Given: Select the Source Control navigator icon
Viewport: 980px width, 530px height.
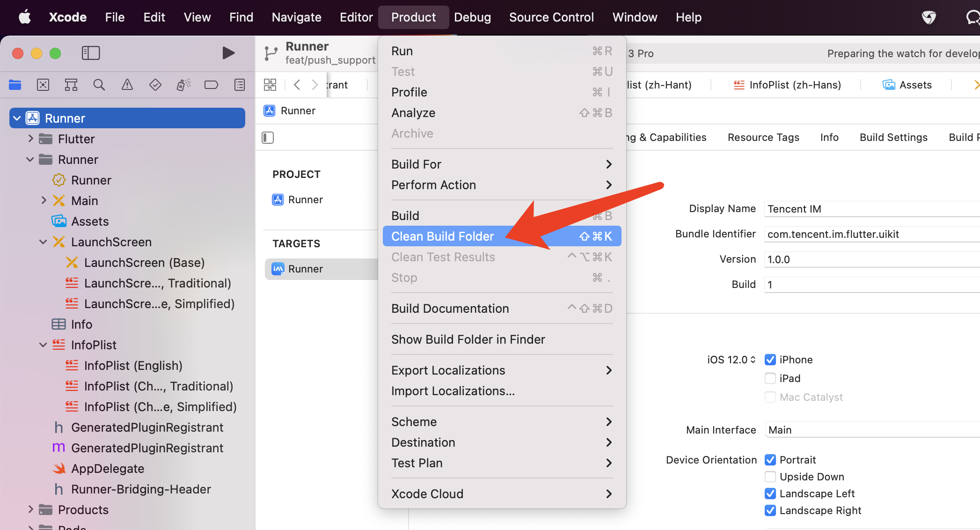Looking at the screenshot, I should [43, 85].
